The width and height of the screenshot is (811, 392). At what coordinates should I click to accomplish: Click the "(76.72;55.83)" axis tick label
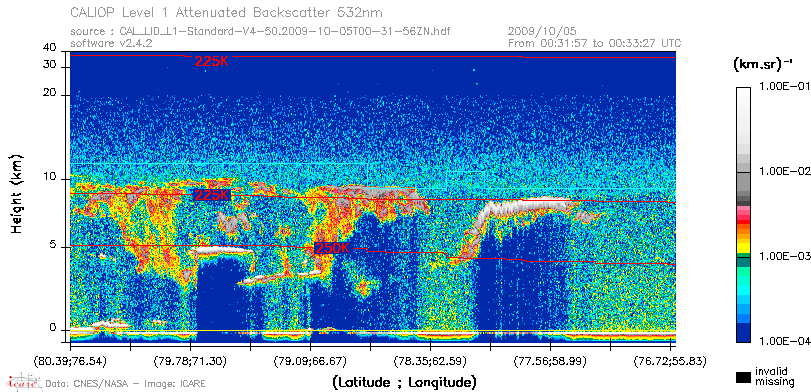pos(670,360)
